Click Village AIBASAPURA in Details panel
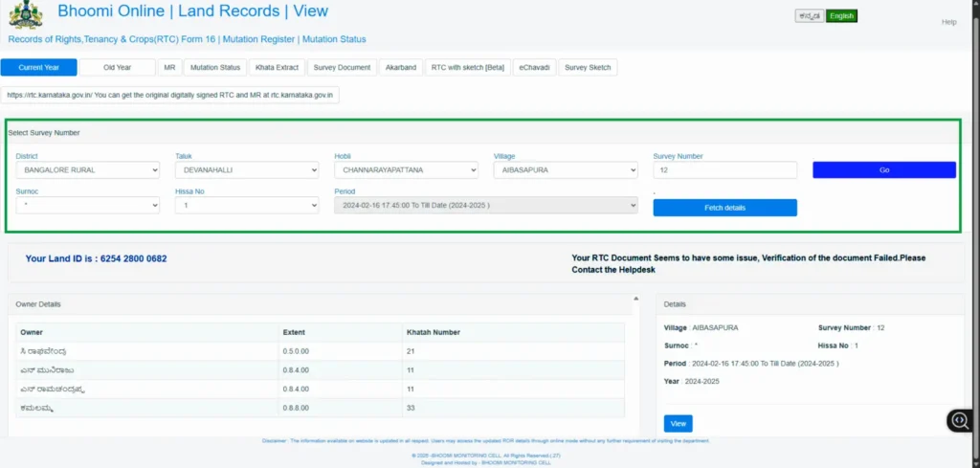Screen dimensions: 980x468 coord(701,327)
